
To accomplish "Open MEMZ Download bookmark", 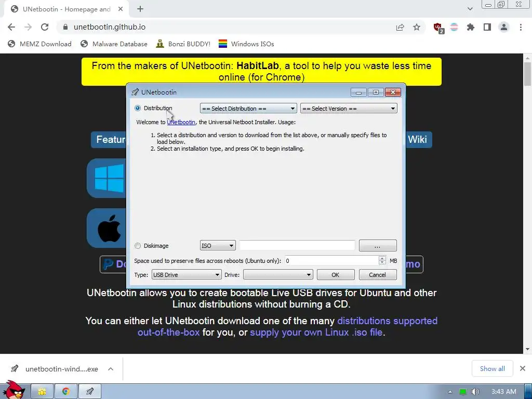I will click(39, 44).
